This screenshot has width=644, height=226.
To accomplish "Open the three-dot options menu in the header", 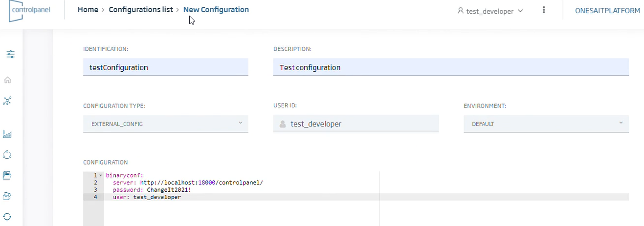I will (x=544, y=10).
